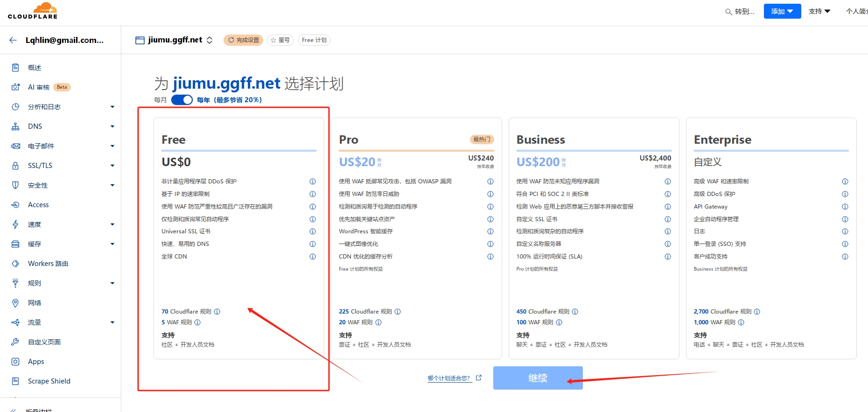Click the 每年 (最多节省 20%) label
This screenshot has height=412, width=868.
[229, 100]
